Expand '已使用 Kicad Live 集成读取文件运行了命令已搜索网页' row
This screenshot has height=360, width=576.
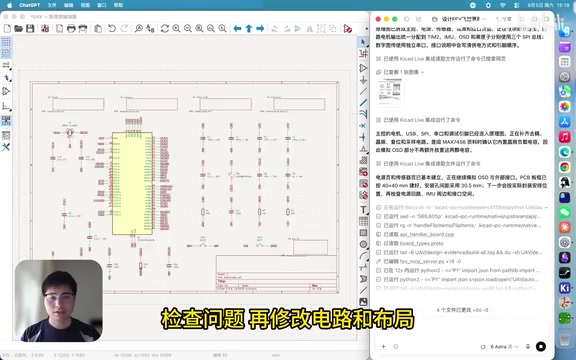point(441,58)
